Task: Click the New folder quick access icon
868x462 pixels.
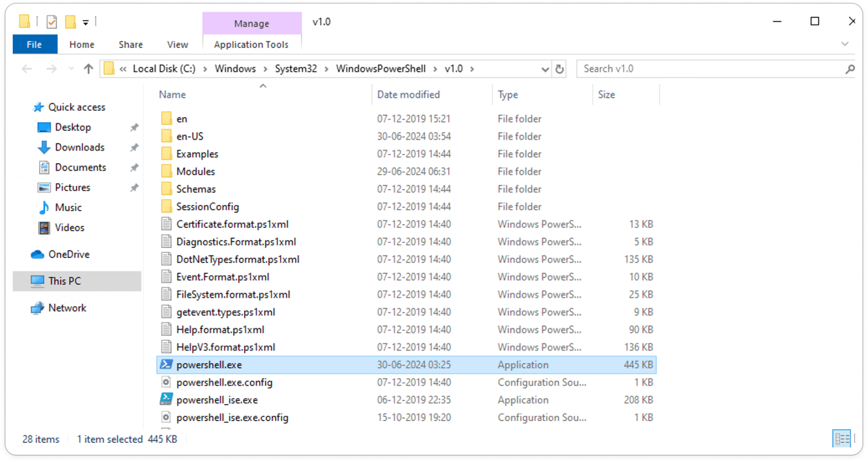Action: [70, 22]
